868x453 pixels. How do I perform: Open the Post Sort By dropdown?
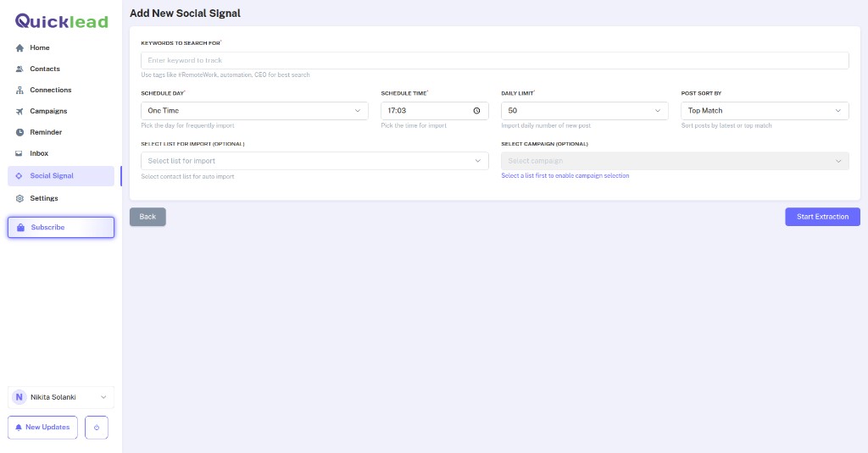pos(765,111)
